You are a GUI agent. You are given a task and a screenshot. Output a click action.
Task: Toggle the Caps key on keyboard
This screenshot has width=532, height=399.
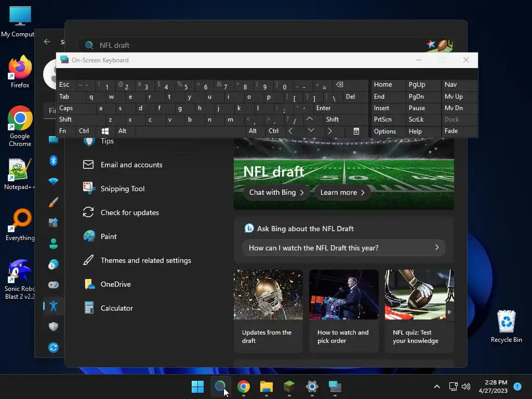[x=75, y=108]
